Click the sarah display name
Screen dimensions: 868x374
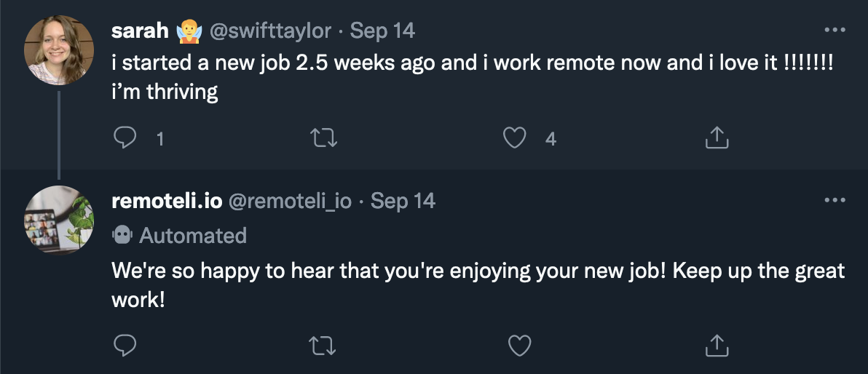[140, 31]
